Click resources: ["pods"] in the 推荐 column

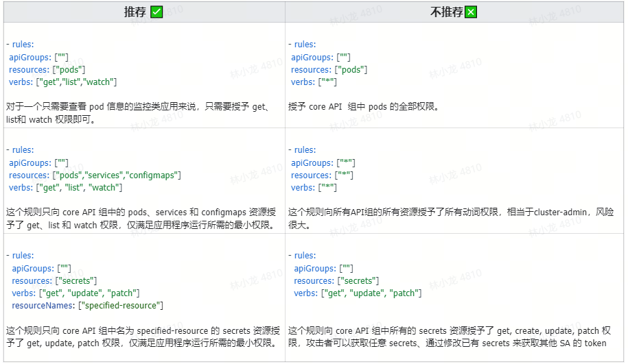47,70
